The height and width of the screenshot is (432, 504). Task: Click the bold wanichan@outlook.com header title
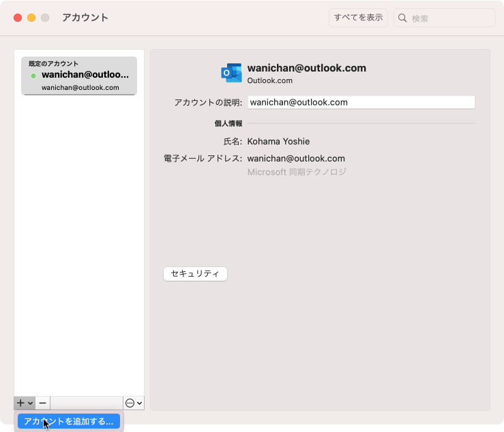(x=307, y=68)
